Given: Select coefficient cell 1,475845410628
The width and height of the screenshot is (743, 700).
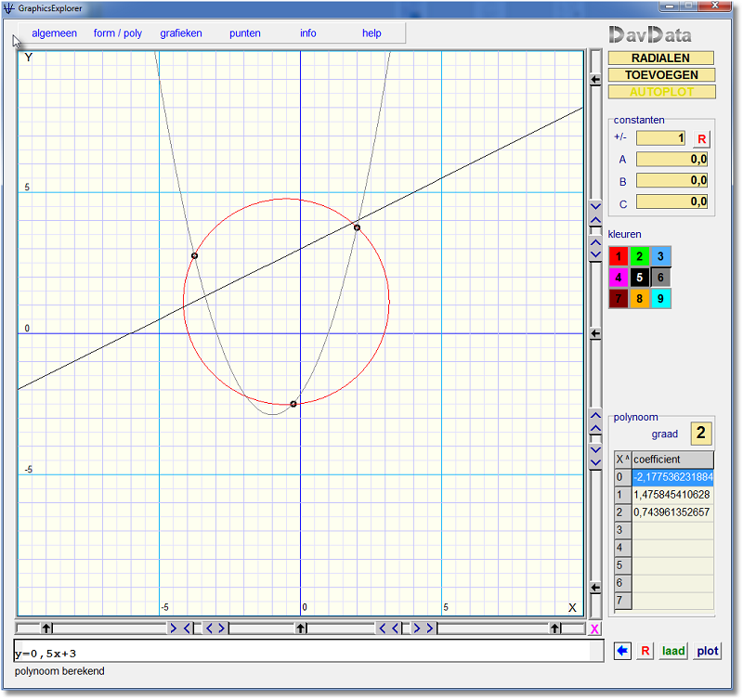Looking at the screenshot, I should (672, 495).
